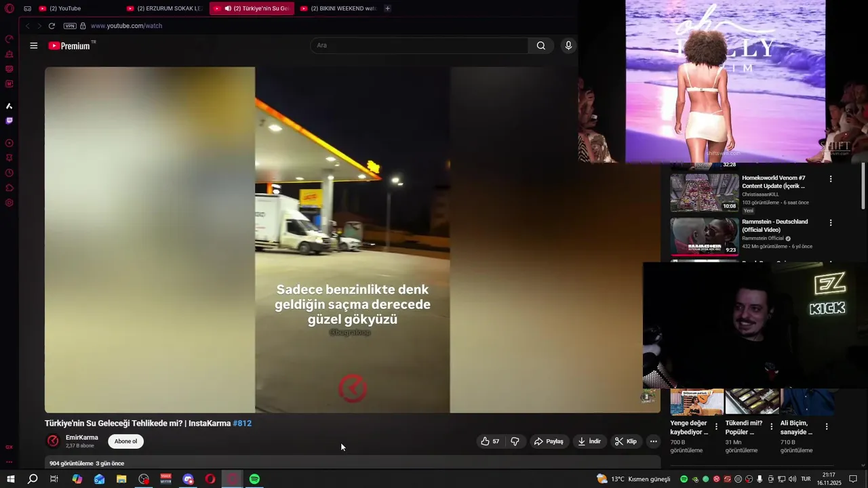The image size is (868, 488).
Task: Open the Tükendi mi? Popüler video title
Action: (744, 427)
